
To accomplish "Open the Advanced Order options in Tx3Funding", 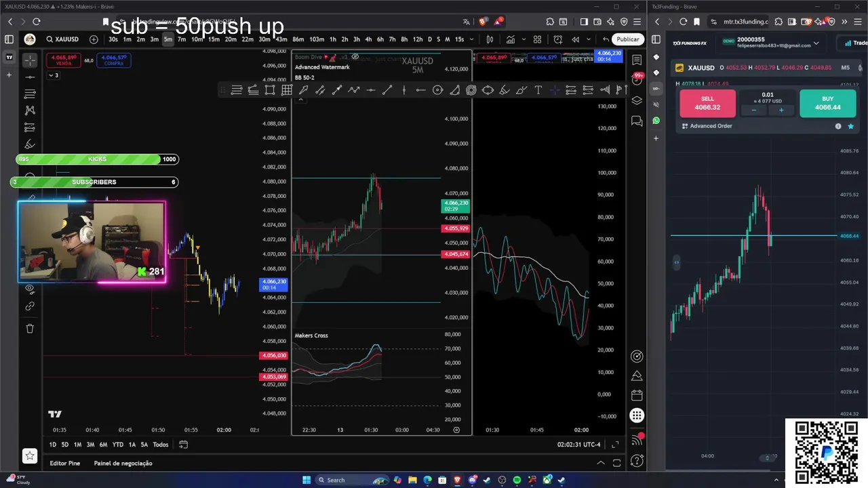I will (x=707, y=126).
